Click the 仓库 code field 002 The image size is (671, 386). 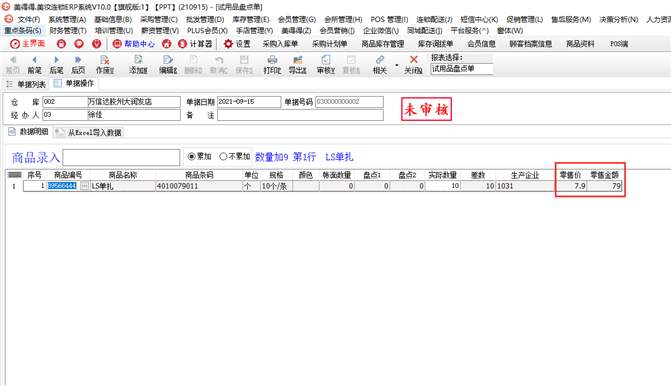pos(65,102)
